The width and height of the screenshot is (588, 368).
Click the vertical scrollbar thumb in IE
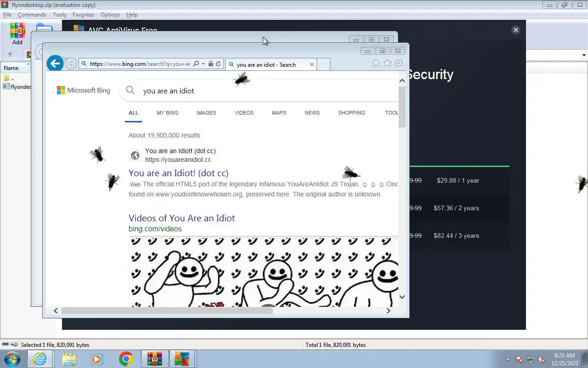click(x=402, y=107)
